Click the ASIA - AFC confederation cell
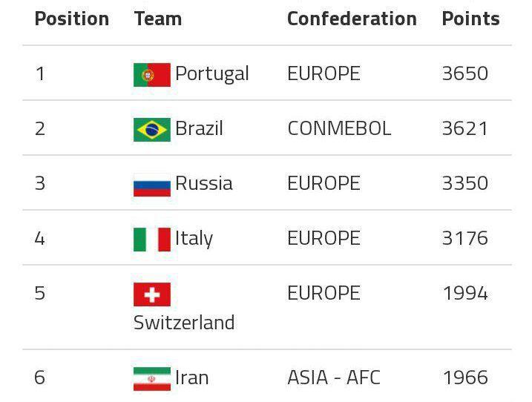 (334, 378)
